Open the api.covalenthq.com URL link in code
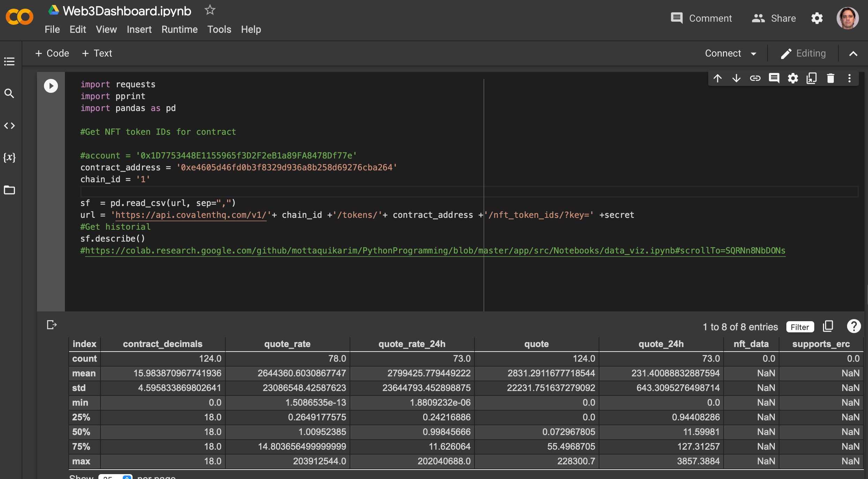Viewport: 868px width, 479px height. point(191,215)
